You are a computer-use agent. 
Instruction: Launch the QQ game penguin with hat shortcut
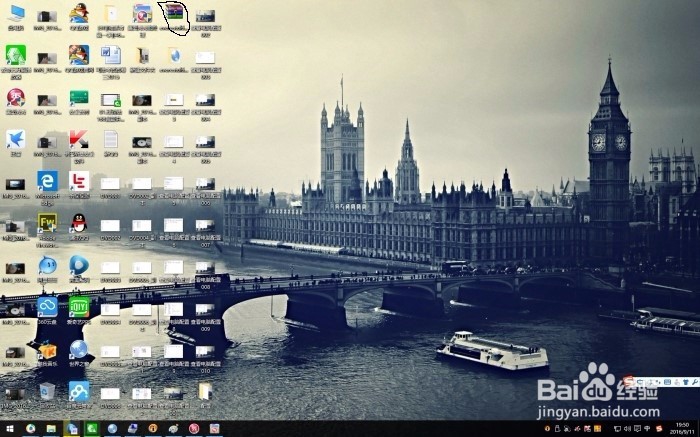(79, 13)
